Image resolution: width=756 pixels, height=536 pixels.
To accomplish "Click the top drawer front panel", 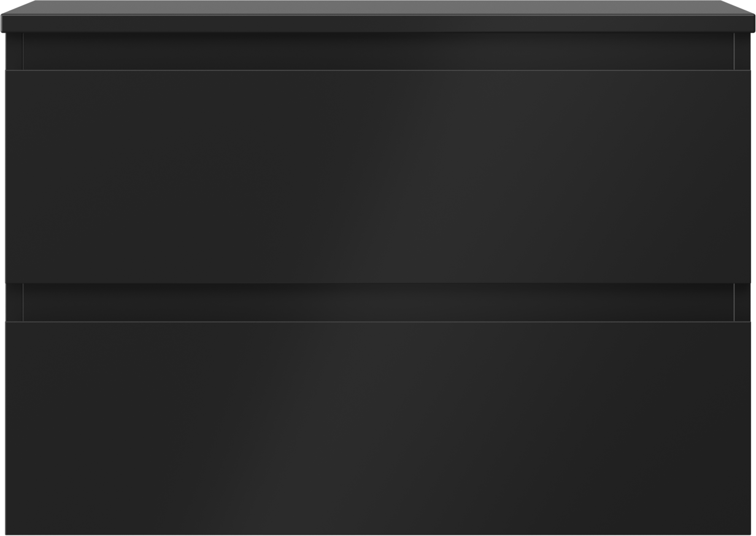I will click(378, 177).
